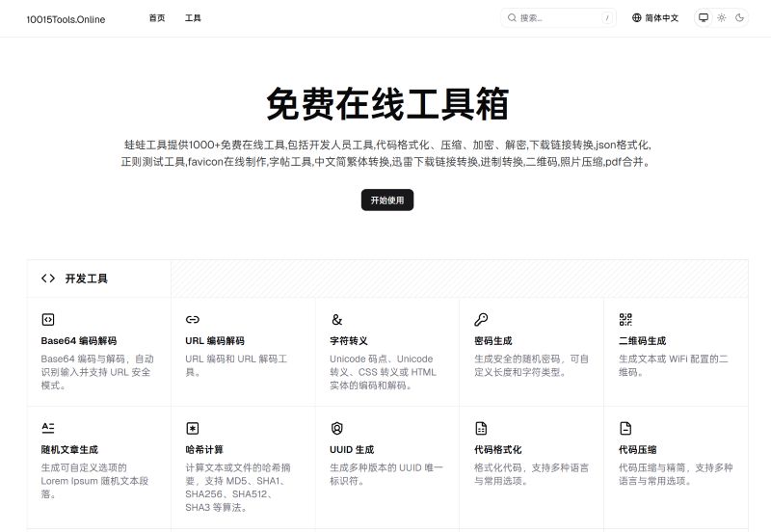Open the 工具 navigation menu
Viewport: 771px width, 532px height.
pyautogui.click(x=193, y=17)
